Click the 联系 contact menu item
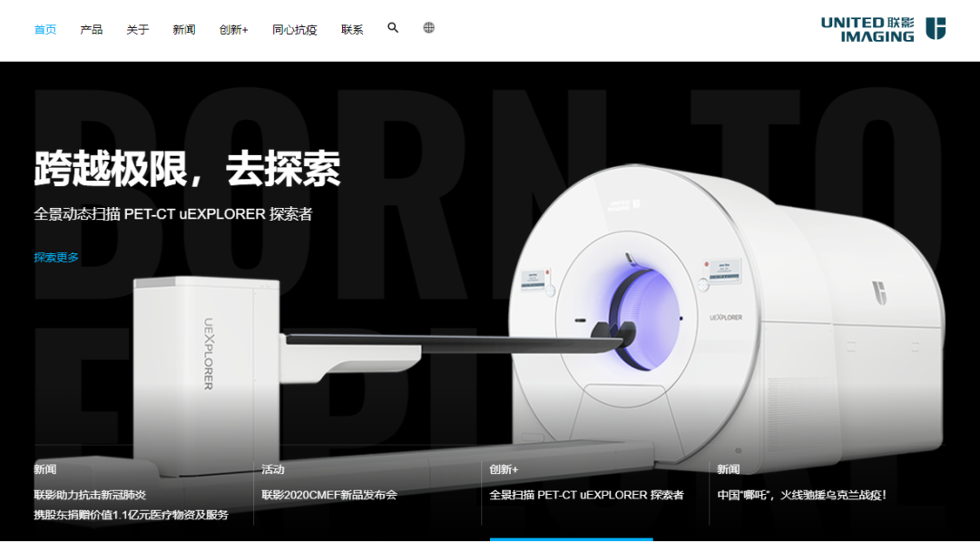Viewport: 980px width, 542px height. (352, 30)
